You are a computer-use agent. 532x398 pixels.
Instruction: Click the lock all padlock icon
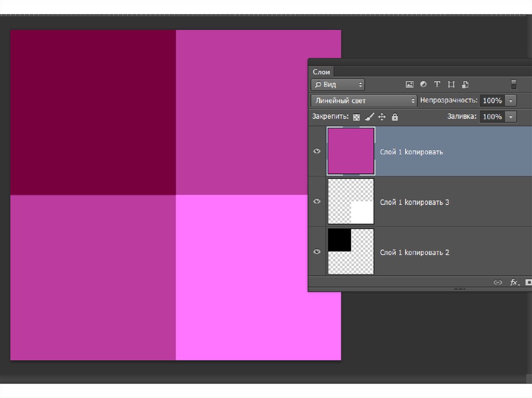coord(395,117)
